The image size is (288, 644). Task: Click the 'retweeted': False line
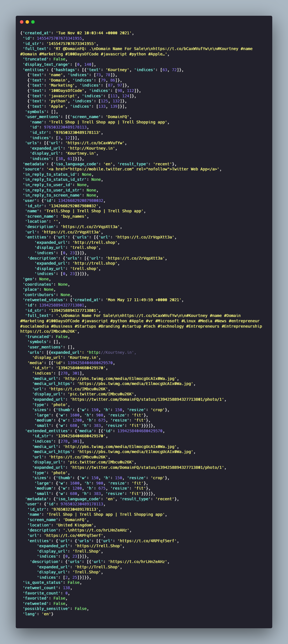45,604
